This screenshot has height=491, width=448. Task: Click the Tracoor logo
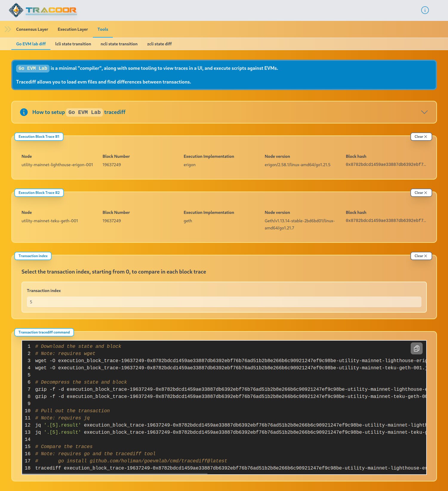[43, 10]
